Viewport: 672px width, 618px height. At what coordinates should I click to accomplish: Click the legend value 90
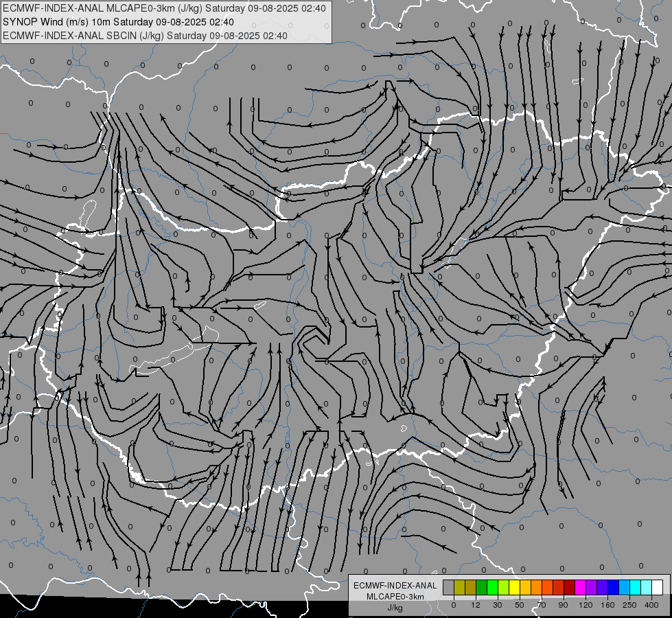[563, 605]
